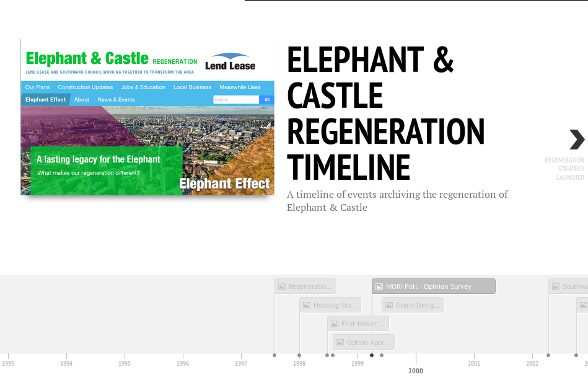Click the image icon on Southwa... flag
Image resolution: width=588 pixels, height=377 pixels.
(x=556, y=286)
